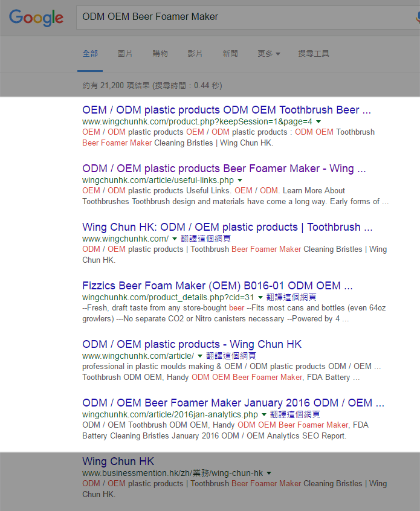Switch to the 購物 tab
This screenshot has height=511, width=420.
160,53
